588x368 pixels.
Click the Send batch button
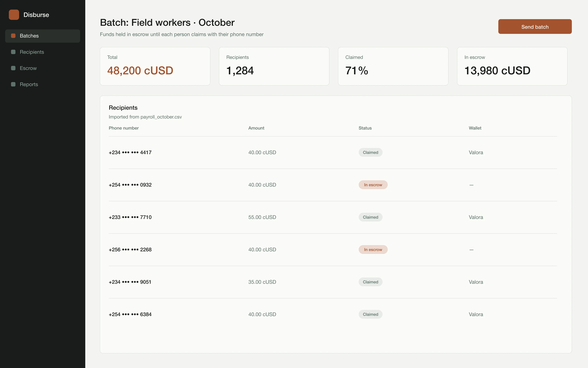(x=535, y=26)
